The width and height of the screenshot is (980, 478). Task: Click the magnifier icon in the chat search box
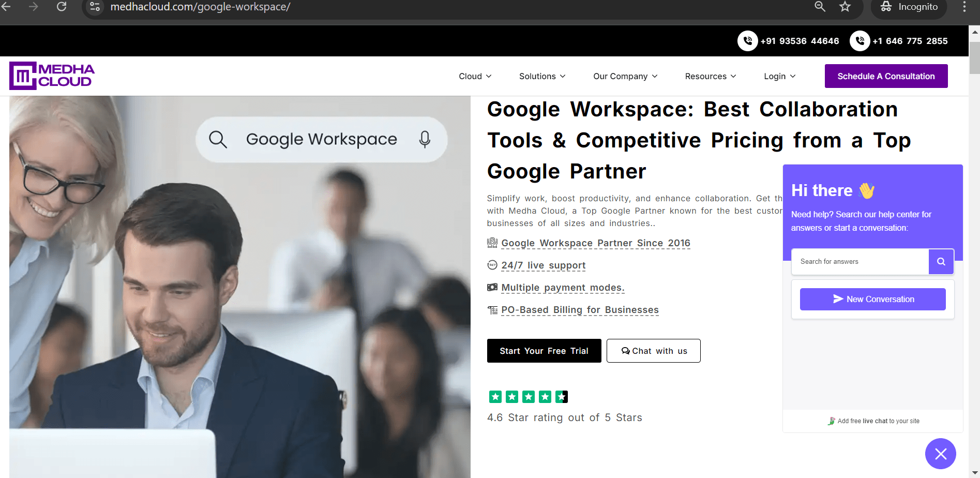[x=941, y=261]
